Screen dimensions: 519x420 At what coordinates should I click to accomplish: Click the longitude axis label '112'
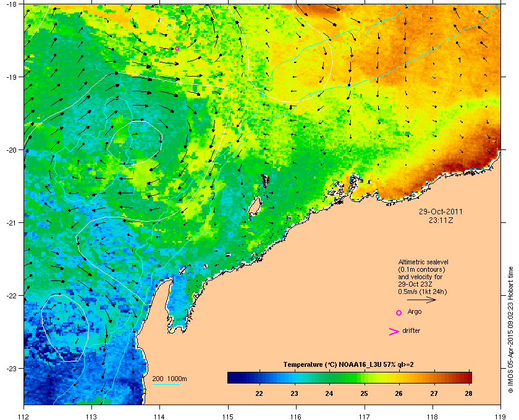pos(23,417)
